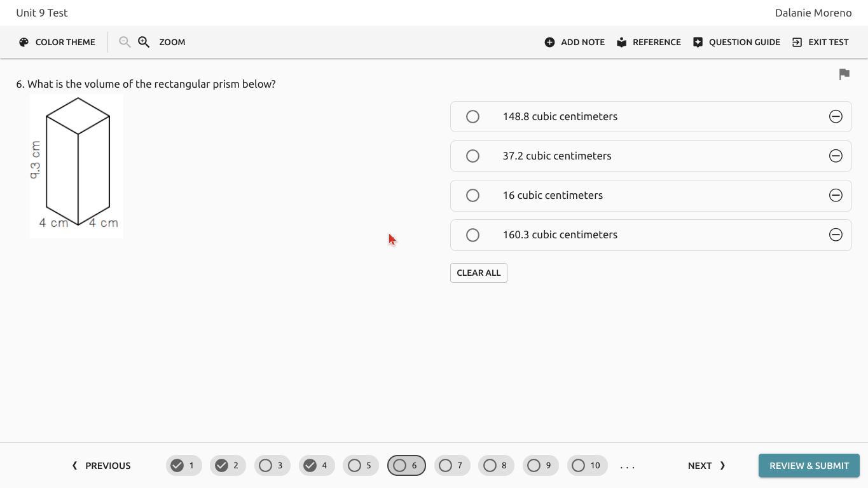Click the rectangular prism image
The width and height of the screenshot is (868, 488).
click(76, 166)
